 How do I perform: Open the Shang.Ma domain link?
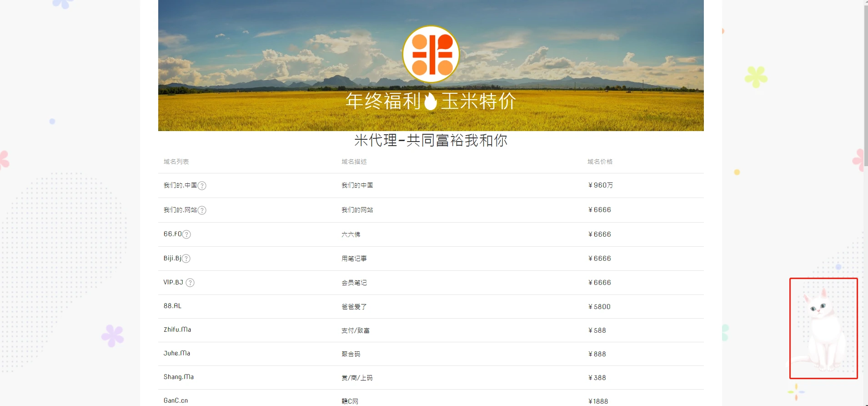click(x=179, y=377)
